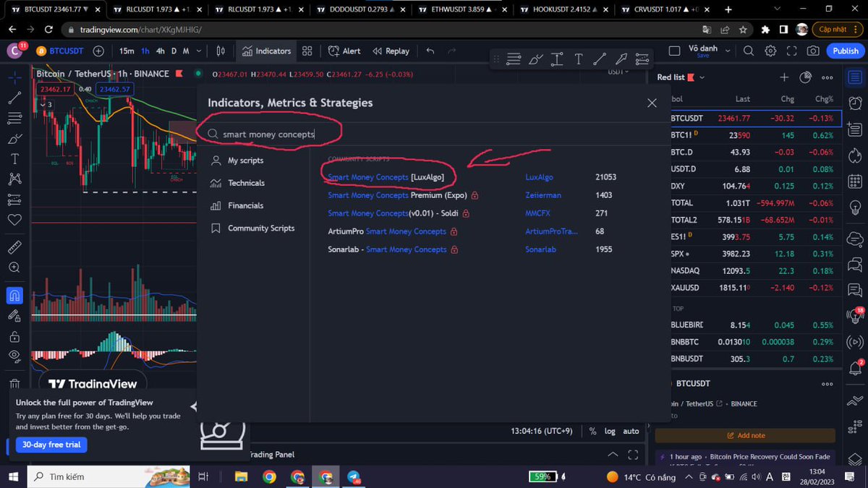Select the 4h timeframe
The width and height of the screenshot is (868, 488).
click(161, 51)
